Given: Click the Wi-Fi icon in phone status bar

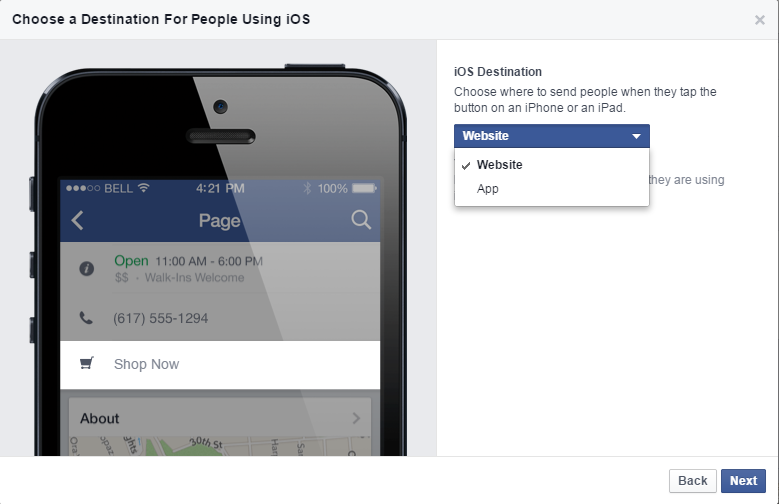Looking at the screenshot, I should click(144, 188).
